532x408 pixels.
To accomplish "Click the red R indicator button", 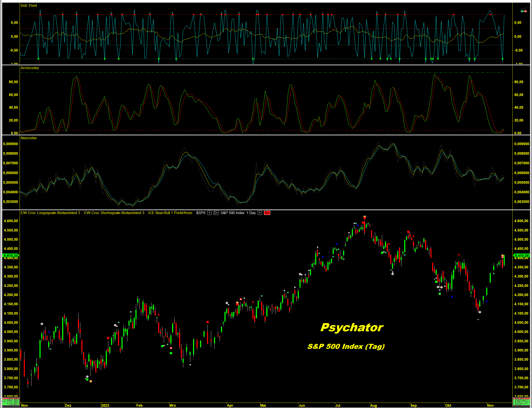I will coord(267,213).
